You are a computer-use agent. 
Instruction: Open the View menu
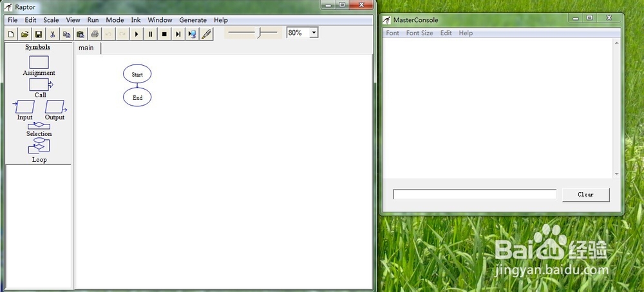73,20
